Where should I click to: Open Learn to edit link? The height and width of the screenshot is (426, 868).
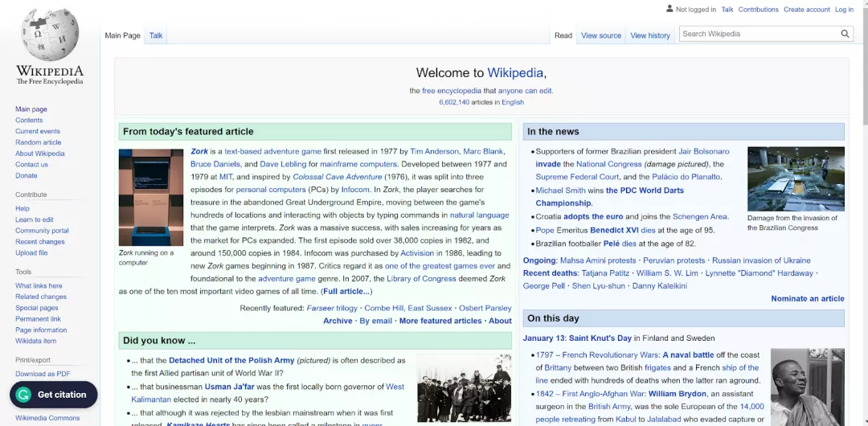click(x=35, y=219)
